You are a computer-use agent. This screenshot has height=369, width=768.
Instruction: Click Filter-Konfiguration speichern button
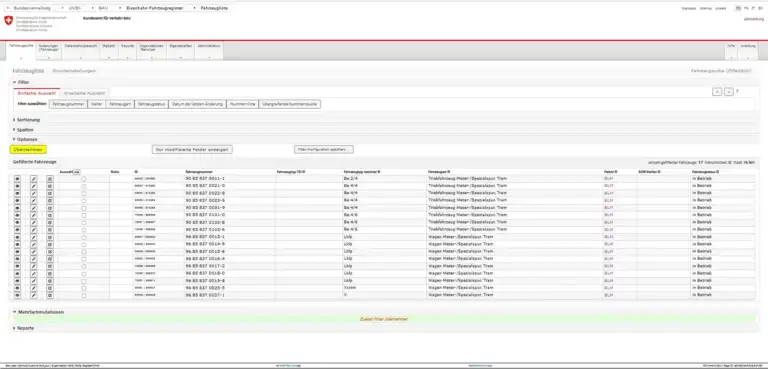click(324, 149)
